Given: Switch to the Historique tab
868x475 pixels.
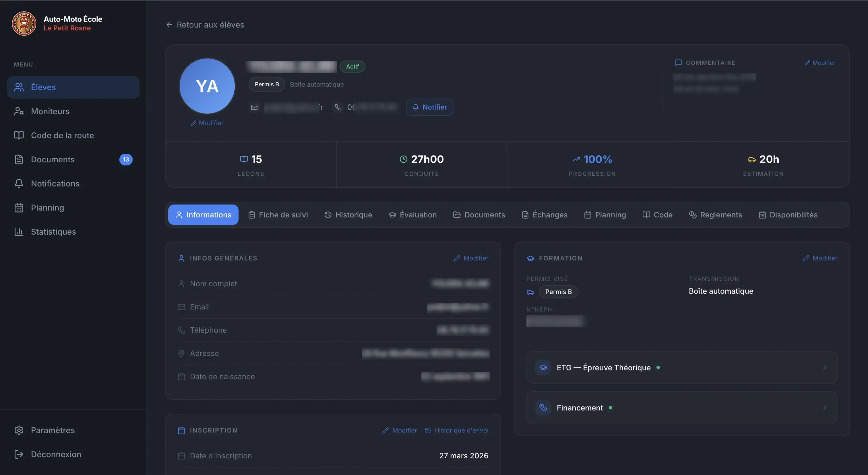Looking at the screenshot, I should coord(348,215).
